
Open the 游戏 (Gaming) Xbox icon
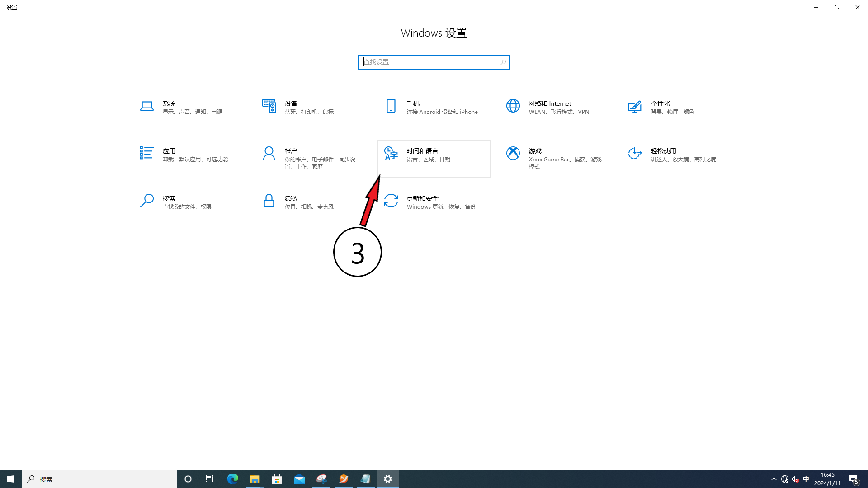[513, 154]
